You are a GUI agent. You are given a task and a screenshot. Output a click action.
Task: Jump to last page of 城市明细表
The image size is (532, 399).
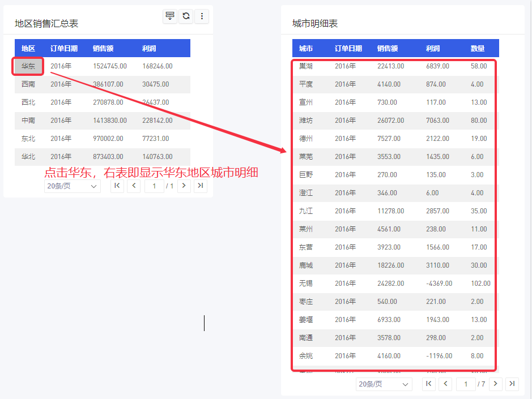(x=512, y=384)
